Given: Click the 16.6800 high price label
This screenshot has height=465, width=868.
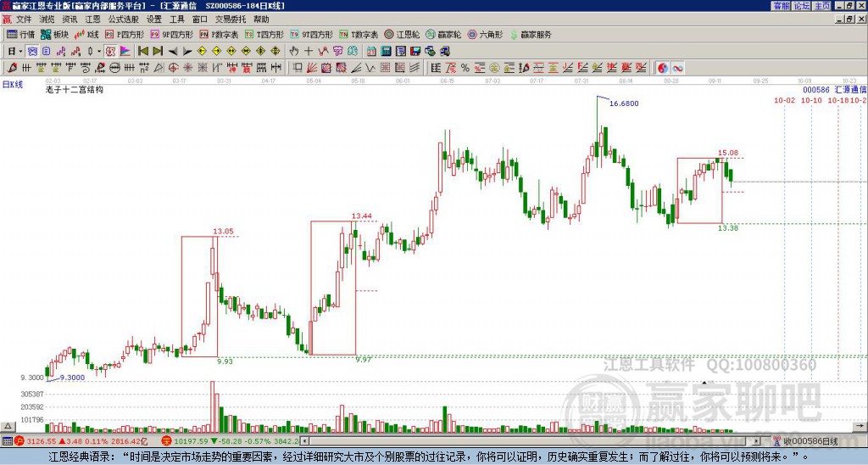Looking at the screenshot, I should 624,103.
